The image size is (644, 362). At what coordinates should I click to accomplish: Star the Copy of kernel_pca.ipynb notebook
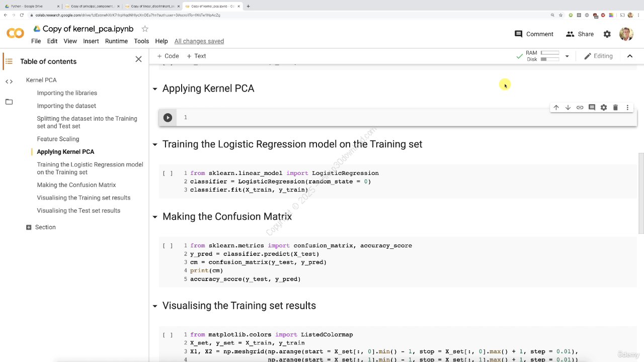tap(145, 29)
